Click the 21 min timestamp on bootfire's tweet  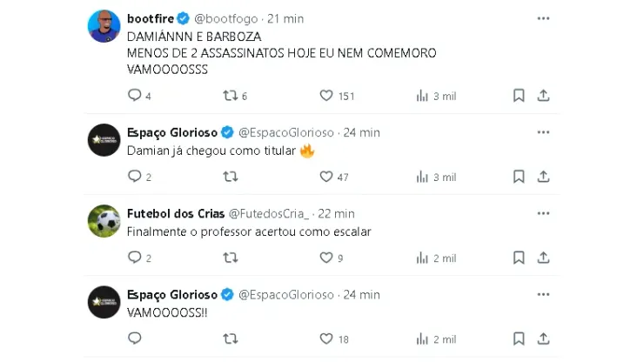286,18
